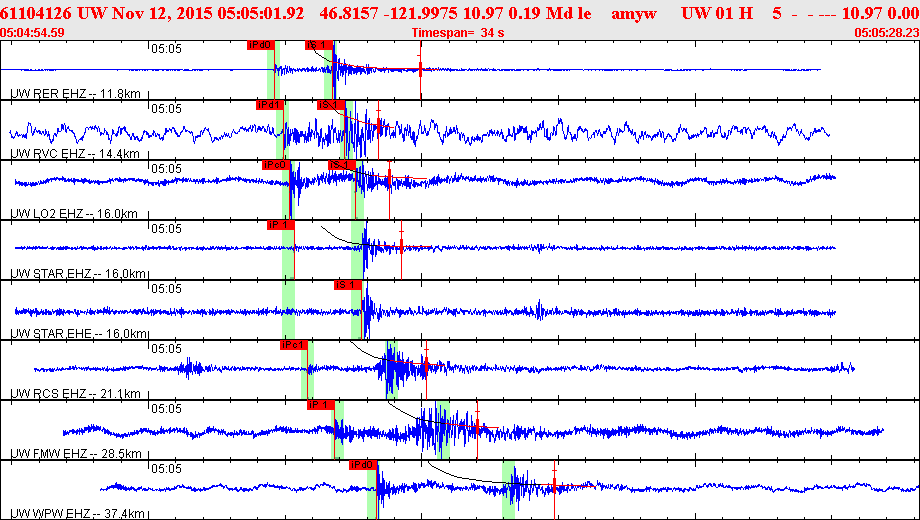Select the UW FMW EHZ 28.5km channel label
Screen dimensions: 920x520
tap(76, 453)
